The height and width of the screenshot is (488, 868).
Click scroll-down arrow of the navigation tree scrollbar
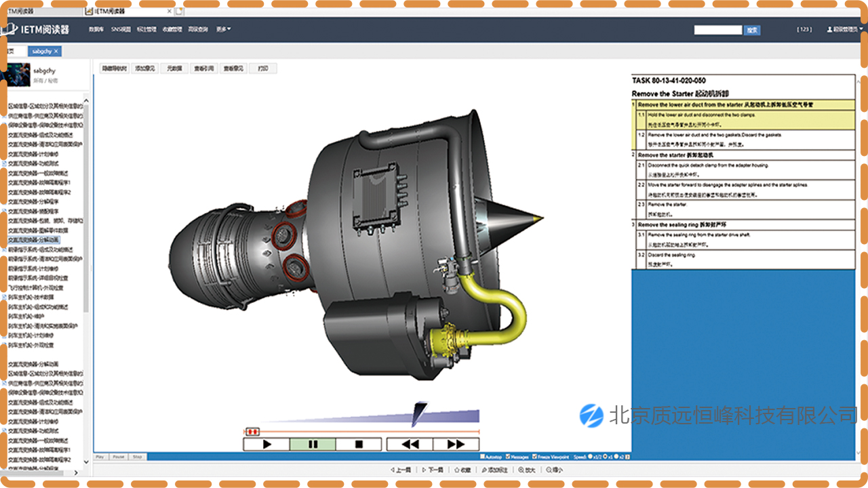pos(85,462)
